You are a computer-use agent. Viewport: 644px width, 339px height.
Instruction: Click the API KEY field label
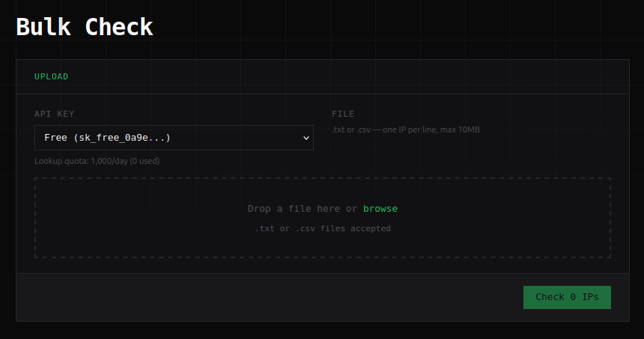click(x=54, y=114)
